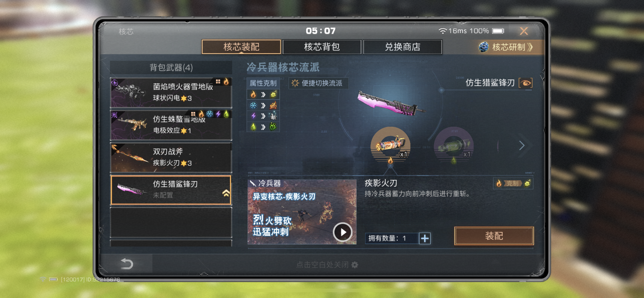
Task: Show next cores with right chevron arrow
Action: tap(522, 145)
